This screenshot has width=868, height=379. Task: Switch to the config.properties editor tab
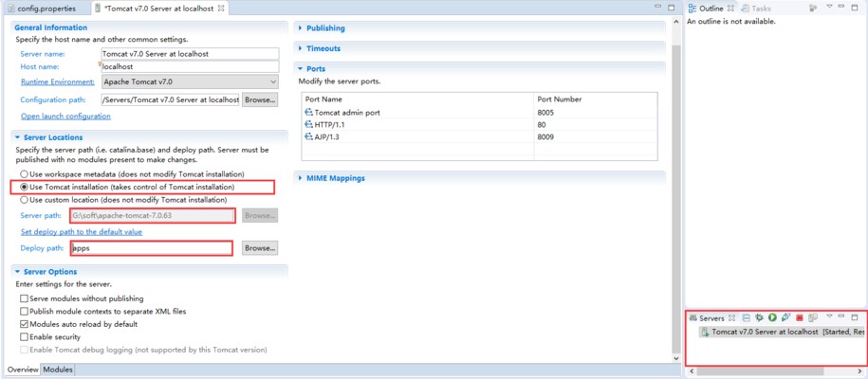46,9
